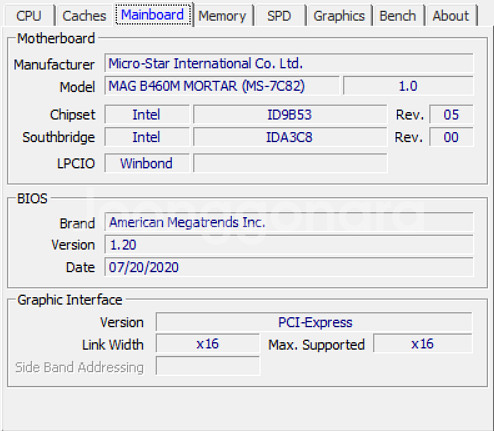Click the LPCIO label

pos(76,163)
